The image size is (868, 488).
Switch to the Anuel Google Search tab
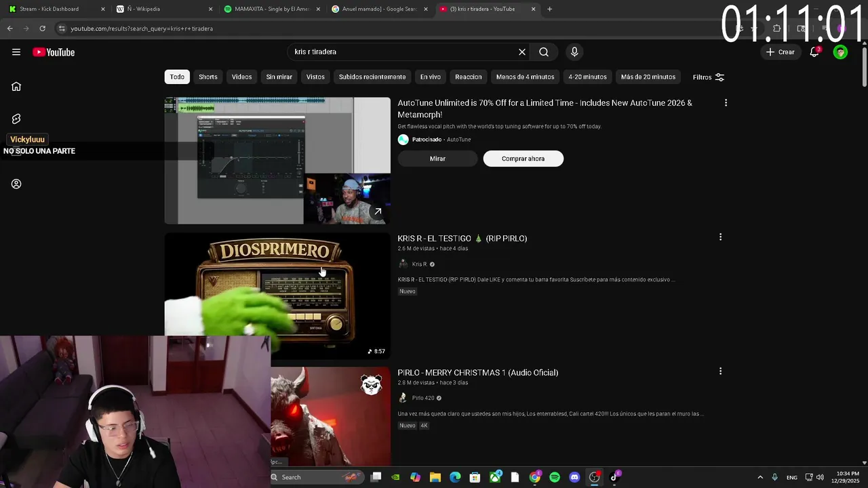pyautogui.click(x=378, y=9)
